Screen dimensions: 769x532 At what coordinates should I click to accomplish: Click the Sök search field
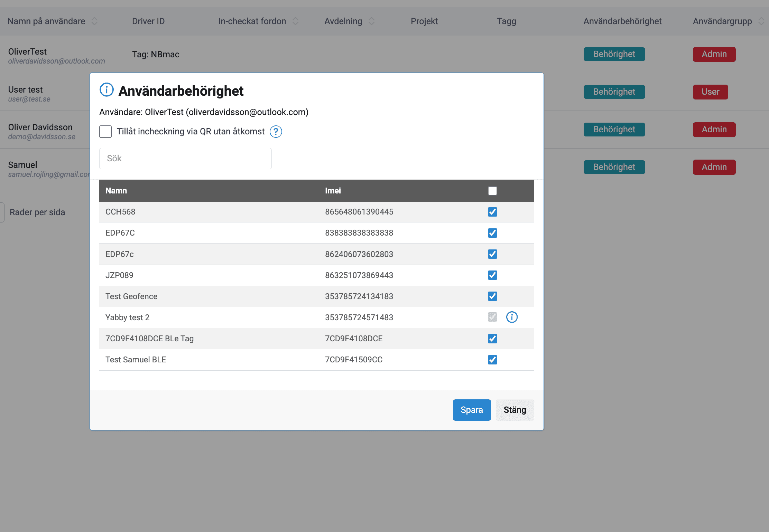[x=185, y=159]
